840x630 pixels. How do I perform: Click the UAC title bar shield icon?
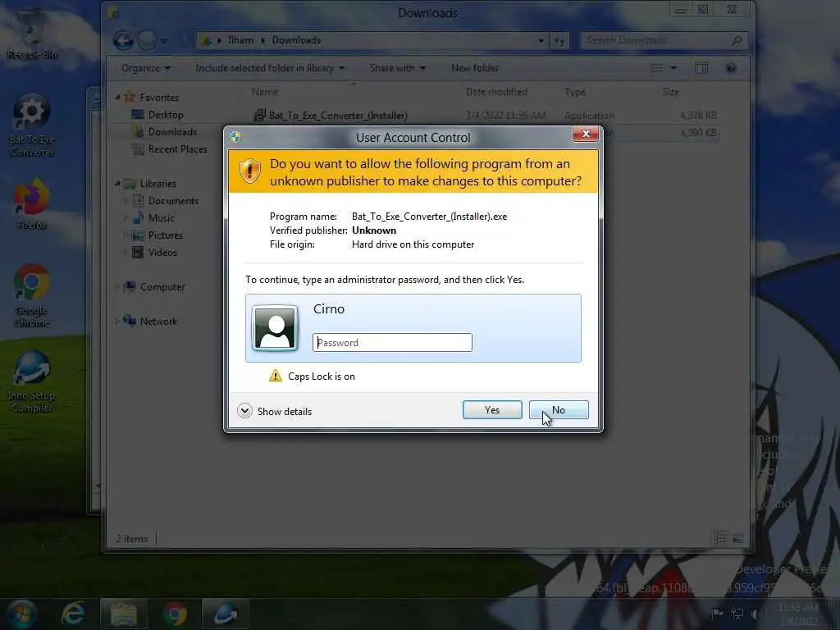(x=235, y=137)
